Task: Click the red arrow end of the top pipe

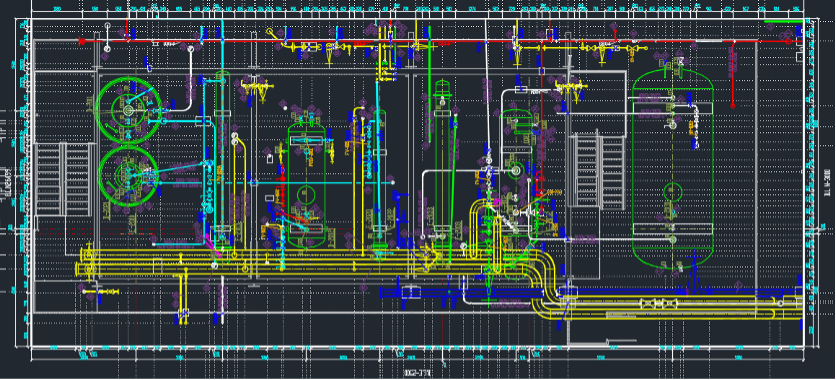Action: click(x=82, y=41)
